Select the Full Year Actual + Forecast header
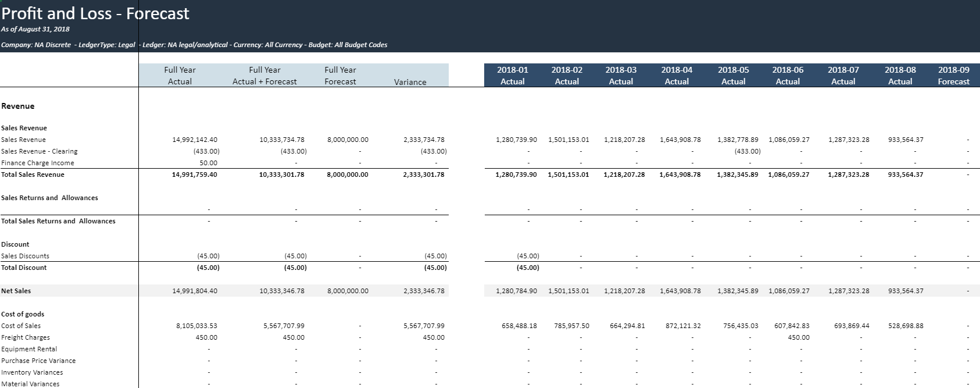 (264, 76)
